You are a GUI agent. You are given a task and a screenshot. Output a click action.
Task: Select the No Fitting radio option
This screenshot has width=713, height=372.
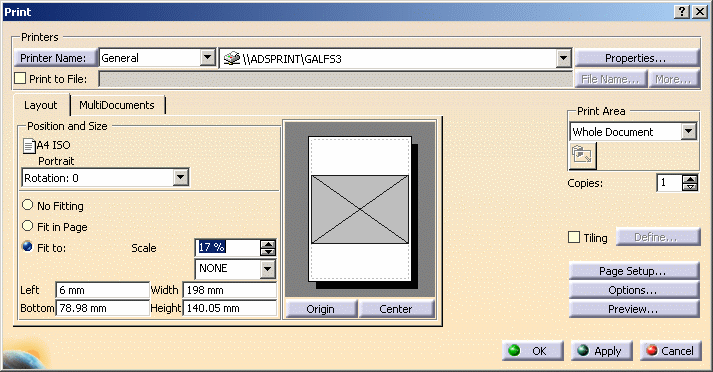(28, 205)
